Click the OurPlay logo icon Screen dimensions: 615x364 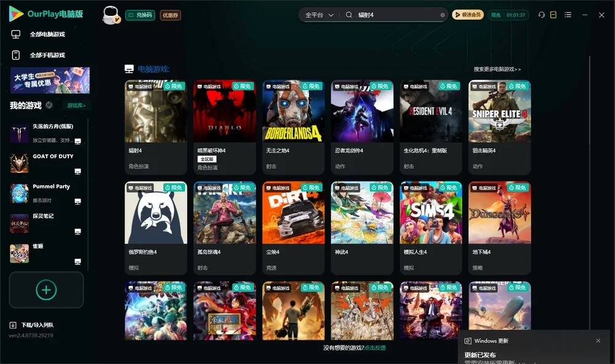tap(16, 14)
